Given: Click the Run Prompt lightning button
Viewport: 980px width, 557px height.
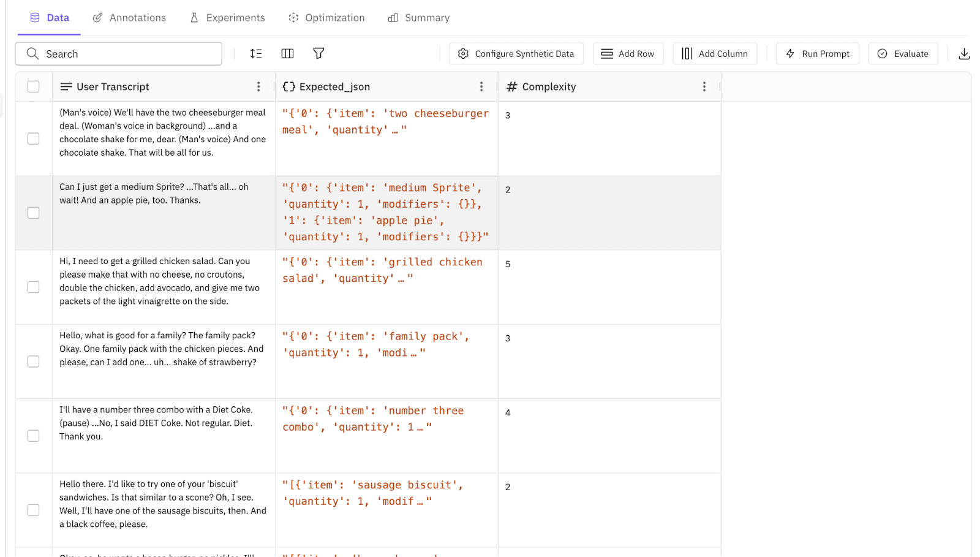Looking at the screenshot, I should coord(817,54).
